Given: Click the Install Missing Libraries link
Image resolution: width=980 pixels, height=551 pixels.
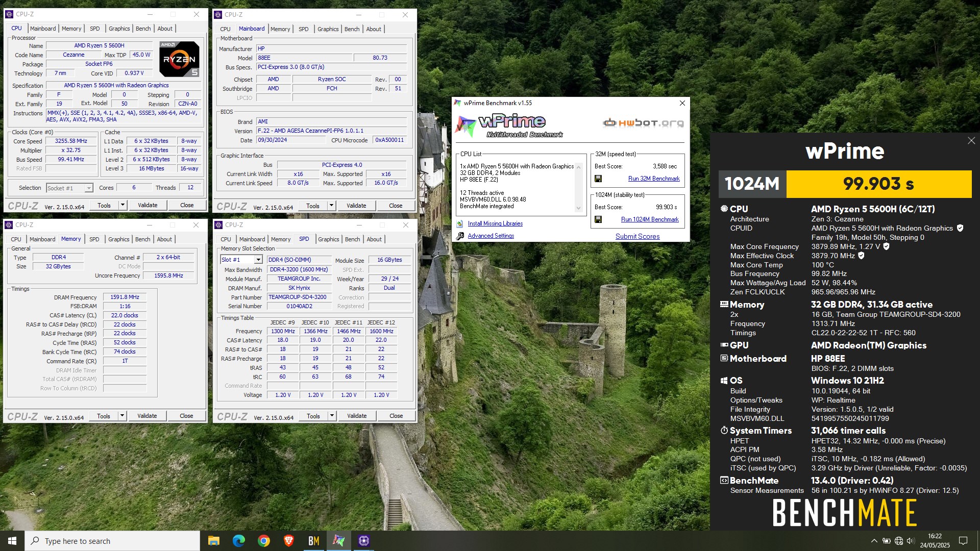Looking at the screenshot, I should point(495,223).
